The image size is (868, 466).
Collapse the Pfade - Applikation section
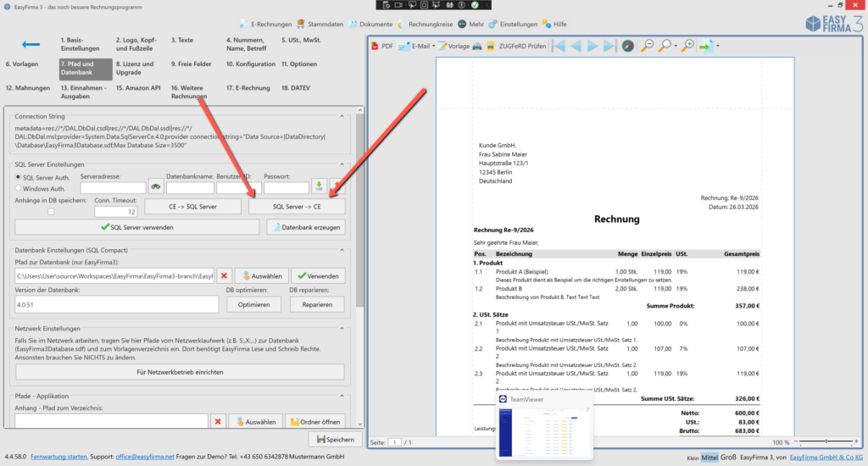(342, 397)
